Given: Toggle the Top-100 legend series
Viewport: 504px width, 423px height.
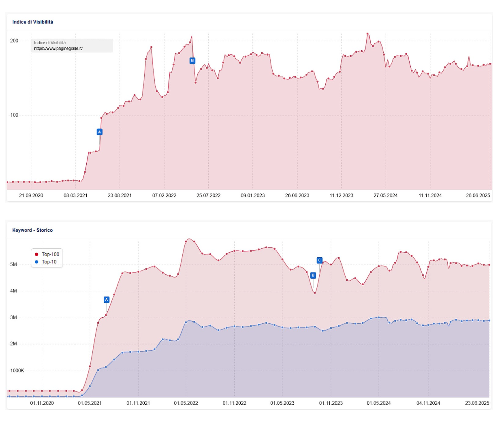Looking at the screenshot, I should pos(50,254).
